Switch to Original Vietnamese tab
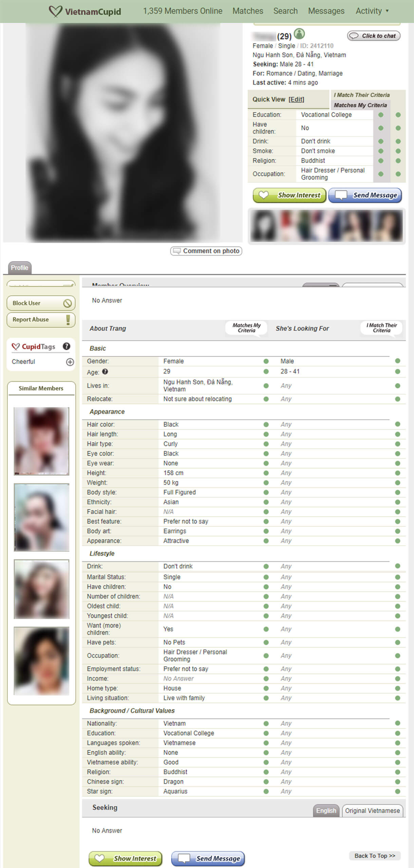 coord(372,810)
